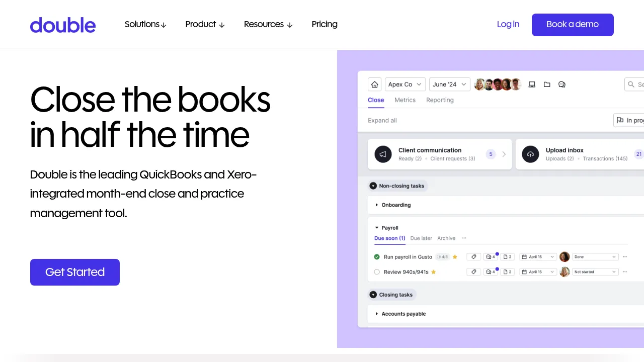Click the Book a demo button
This screenshot has width=644, height=362.
point(573,25)
